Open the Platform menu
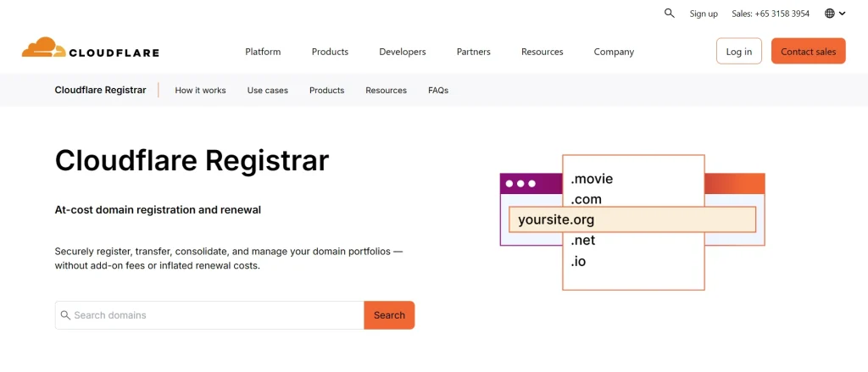The width and height of the screenshot is (868, 372). [x=263, y=52]
